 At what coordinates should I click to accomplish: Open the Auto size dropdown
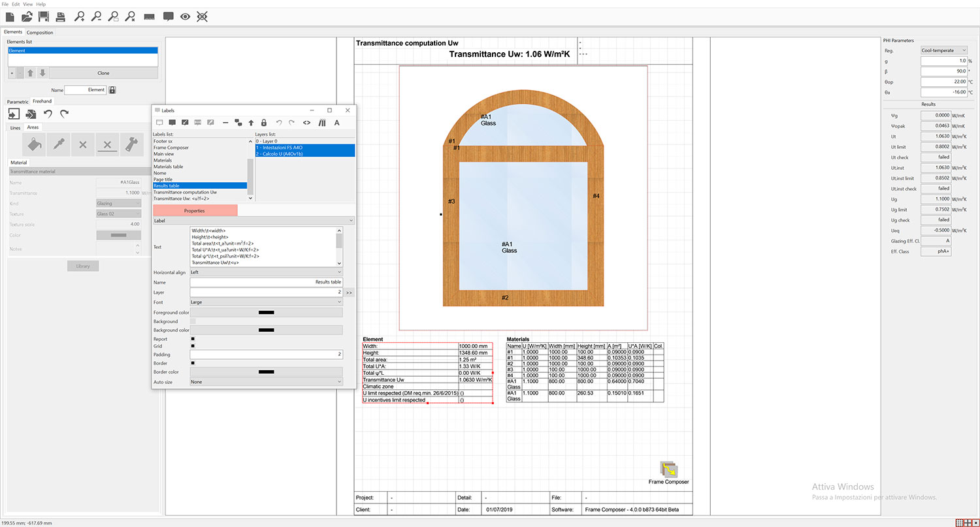[x=267, y=381]
